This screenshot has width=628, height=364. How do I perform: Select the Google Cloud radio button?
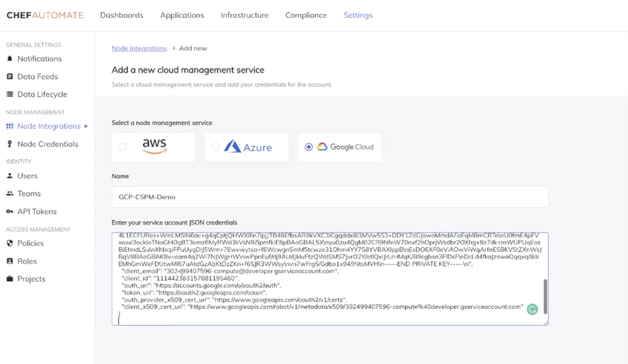point(309,147)
